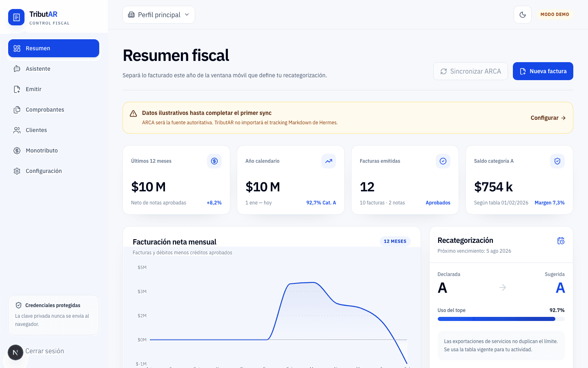This screenshot has width=588, height=368.
Task: Toggle dark mode with moon icon
Action: [x=523, y=15]
